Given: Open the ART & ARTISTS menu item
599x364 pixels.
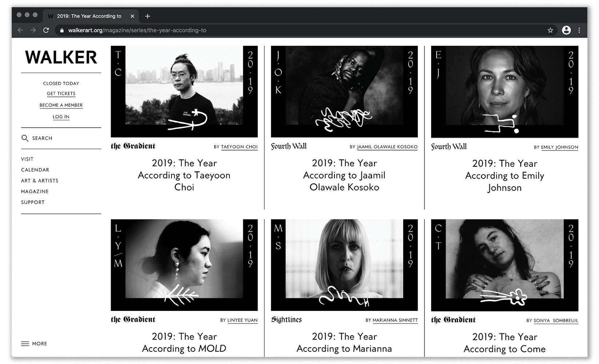Looking at the screenshot, I should [x=40, y=181].
